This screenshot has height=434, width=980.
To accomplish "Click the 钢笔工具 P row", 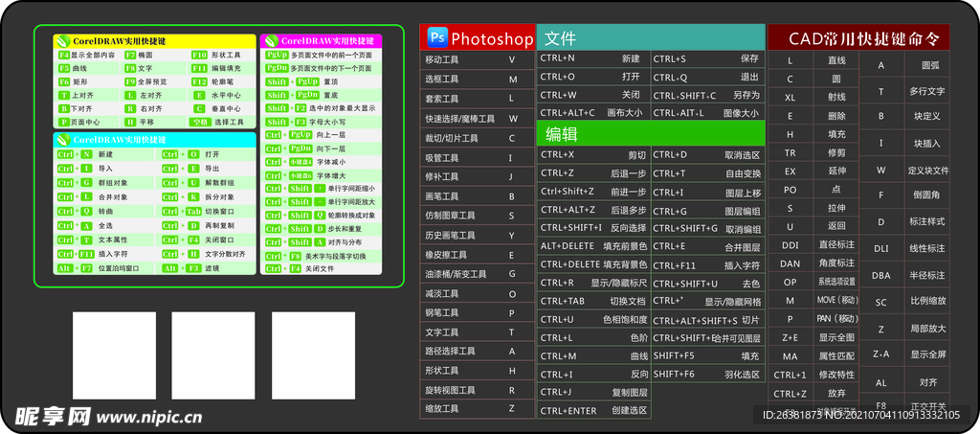I will tap(478, 312).
